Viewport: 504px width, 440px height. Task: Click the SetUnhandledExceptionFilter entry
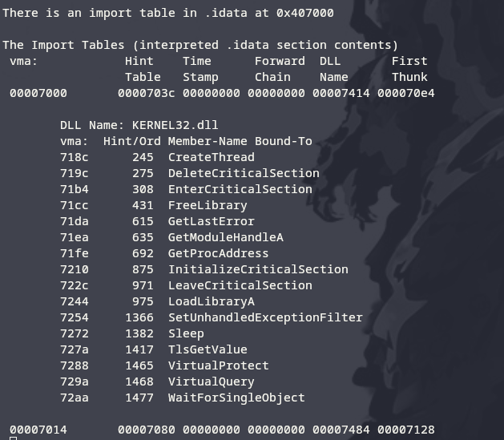[265, 317]
